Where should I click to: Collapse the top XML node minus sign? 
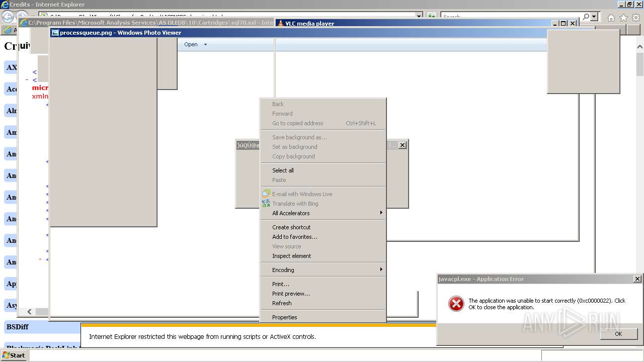(x=27, y=79)
